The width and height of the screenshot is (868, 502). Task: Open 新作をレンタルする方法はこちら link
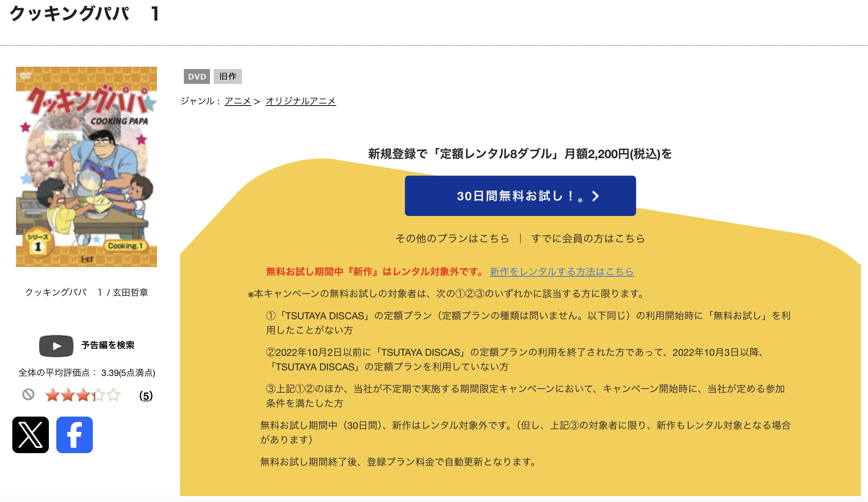[562, 272]
